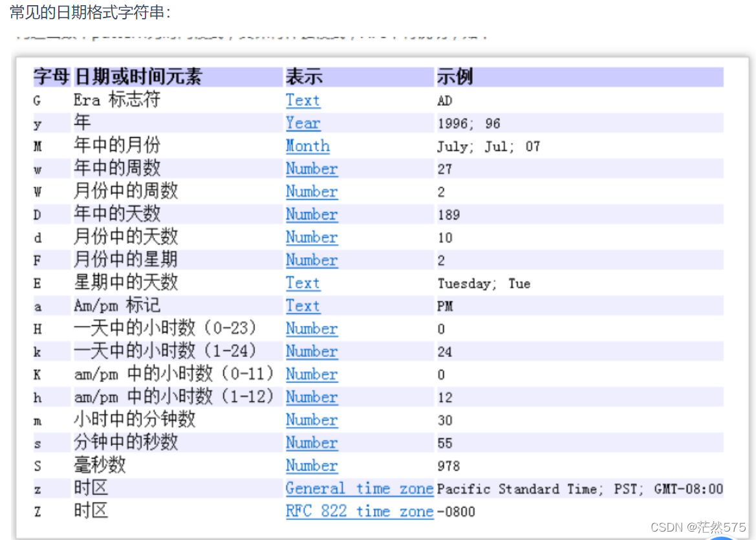Open the Text link in the Am/pm 标记 row

coord(303,305)
